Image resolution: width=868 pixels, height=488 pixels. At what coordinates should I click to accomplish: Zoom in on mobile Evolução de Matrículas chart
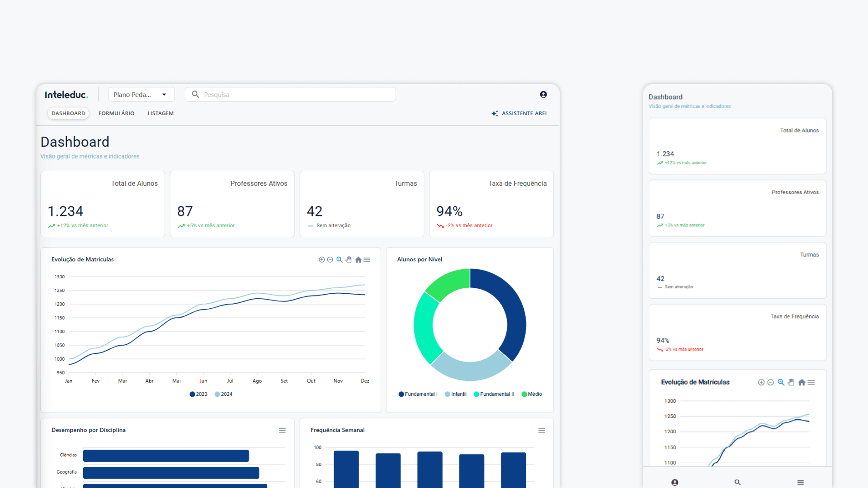tap(761, 382)
